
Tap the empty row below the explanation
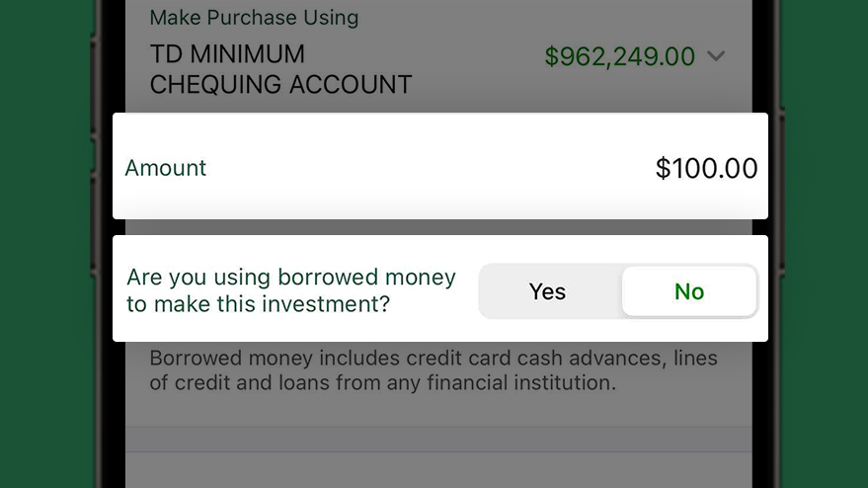(x=438, y=440)
